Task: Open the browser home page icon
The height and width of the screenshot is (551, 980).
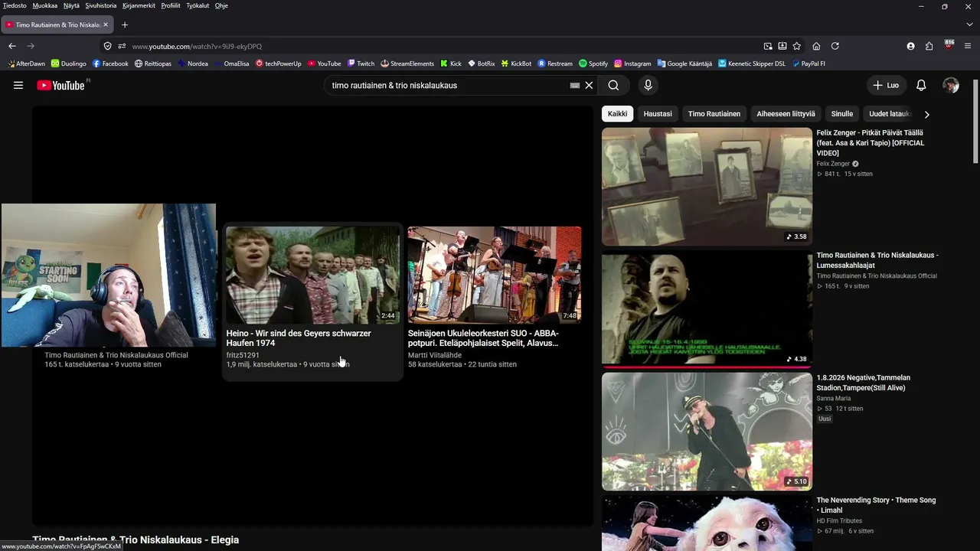Action: pyautogui.click(x=816, y=46)
